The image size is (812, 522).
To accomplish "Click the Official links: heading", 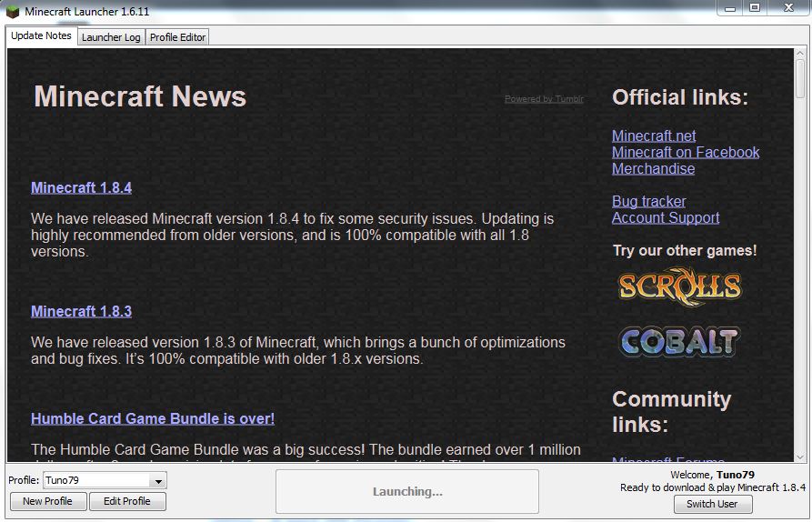I will coord(680,97).
